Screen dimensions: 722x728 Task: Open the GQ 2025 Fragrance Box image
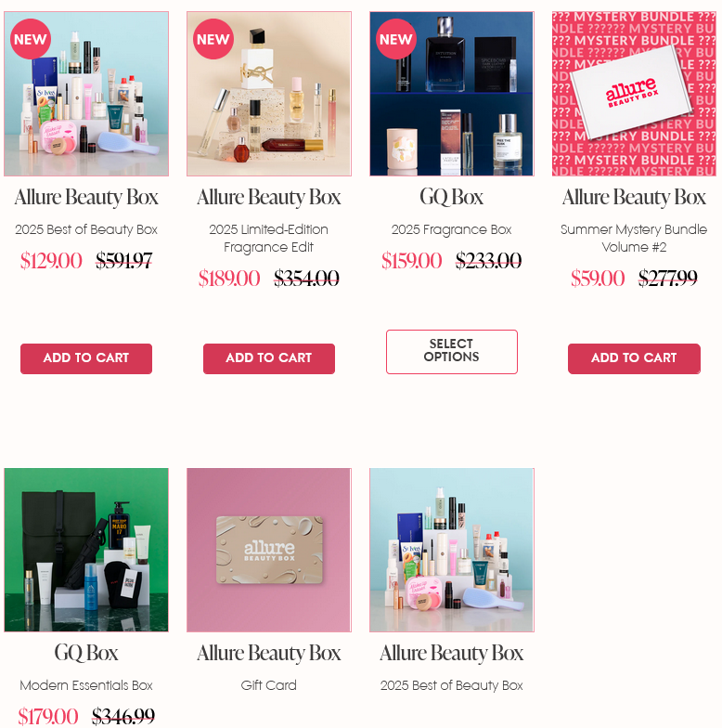pos(451,94)
